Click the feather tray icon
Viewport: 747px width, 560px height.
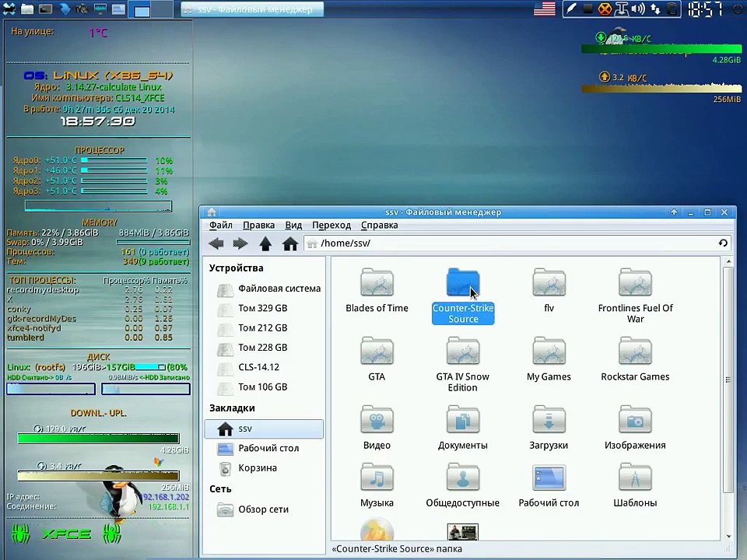(x=572, y=9)
